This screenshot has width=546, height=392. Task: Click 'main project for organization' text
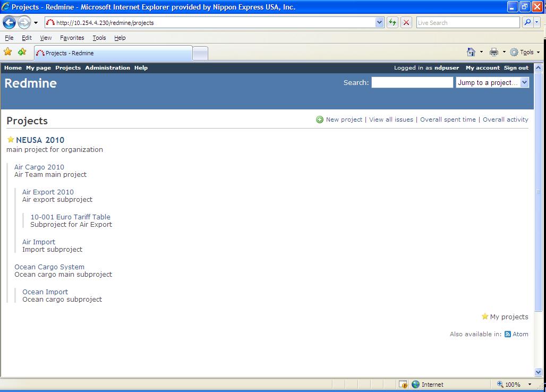(x=55, y=150)
